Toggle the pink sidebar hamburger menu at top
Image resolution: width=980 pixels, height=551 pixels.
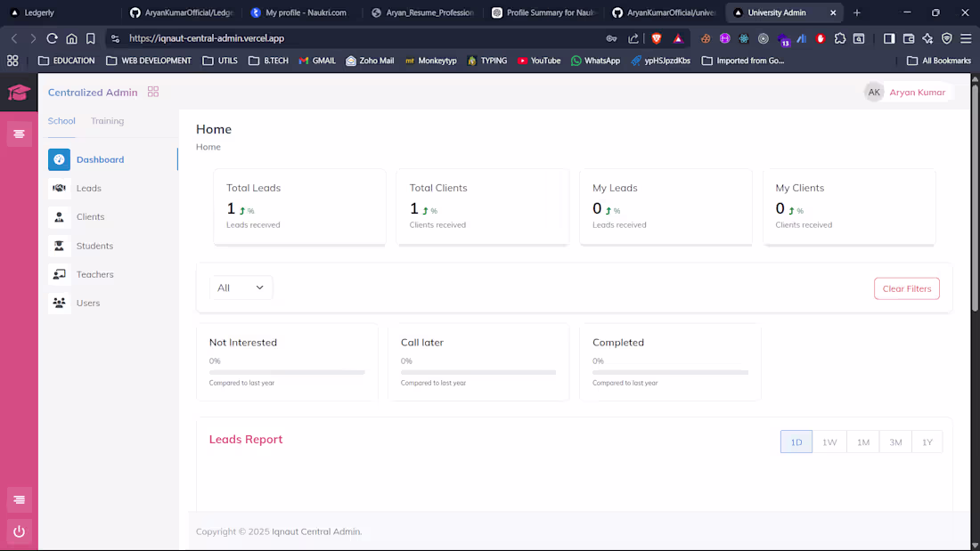coord(19,134)
